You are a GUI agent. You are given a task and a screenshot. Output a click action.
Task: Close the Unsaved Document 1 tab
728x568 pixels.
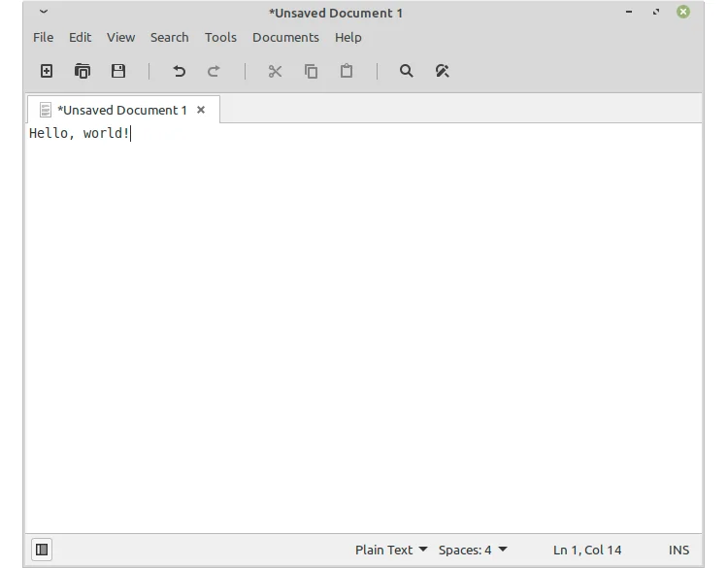pyautogui.click(x=201, y=110)
